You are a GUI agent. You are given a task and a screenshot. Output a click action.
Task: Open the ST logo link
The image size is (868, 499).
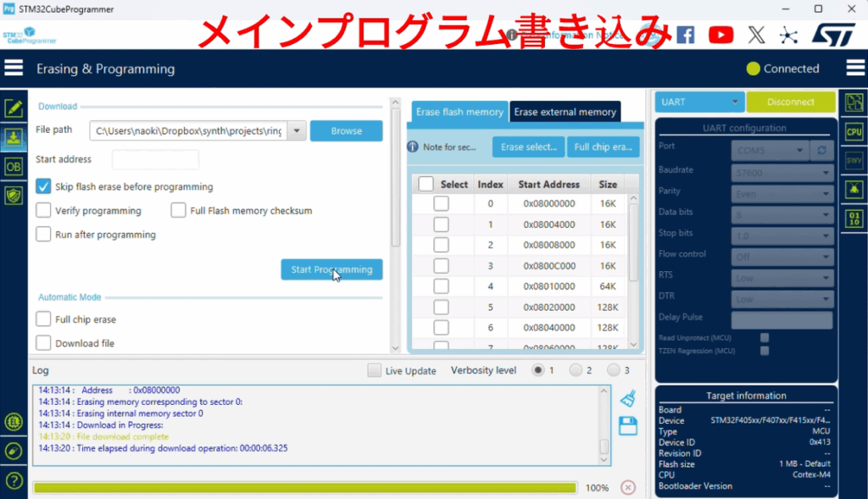833,35
